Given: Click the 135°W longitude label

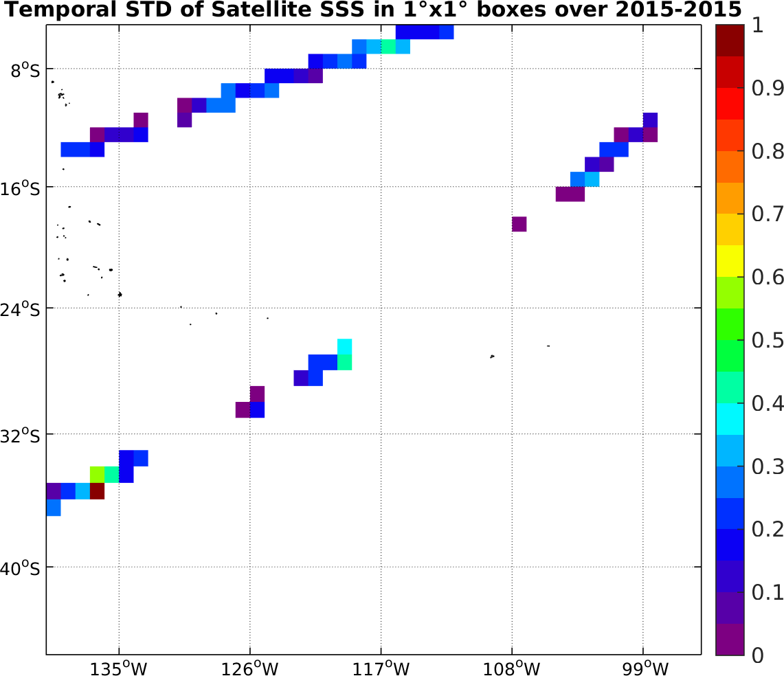Looking at the screenshot, I should click(118, 668).
